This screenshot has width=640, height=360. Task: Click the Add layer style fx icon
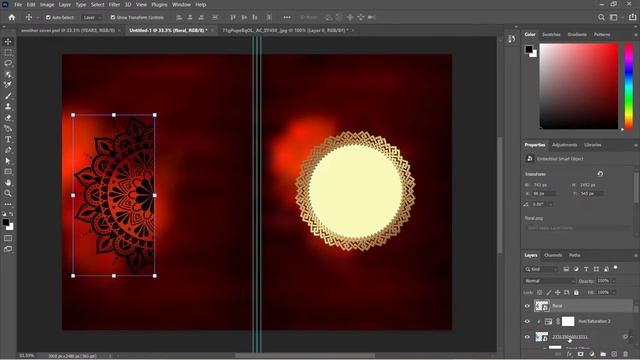pos(569,354)
